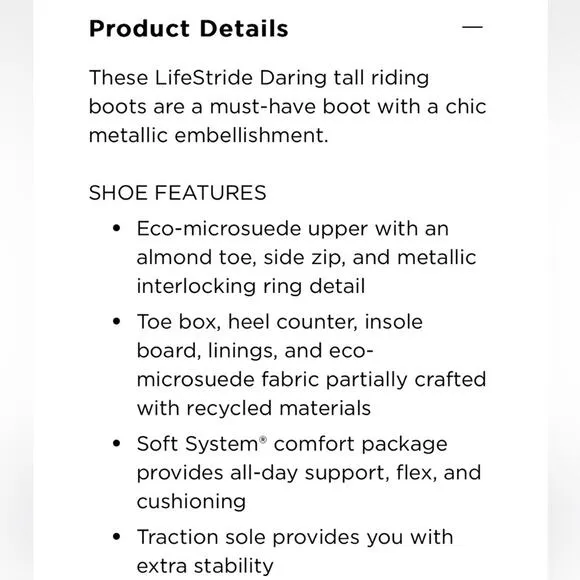This screenshot has width=580, height=580.
Task: Click the phrase 'metallic embellishment'
Action: tap(209, 135)
